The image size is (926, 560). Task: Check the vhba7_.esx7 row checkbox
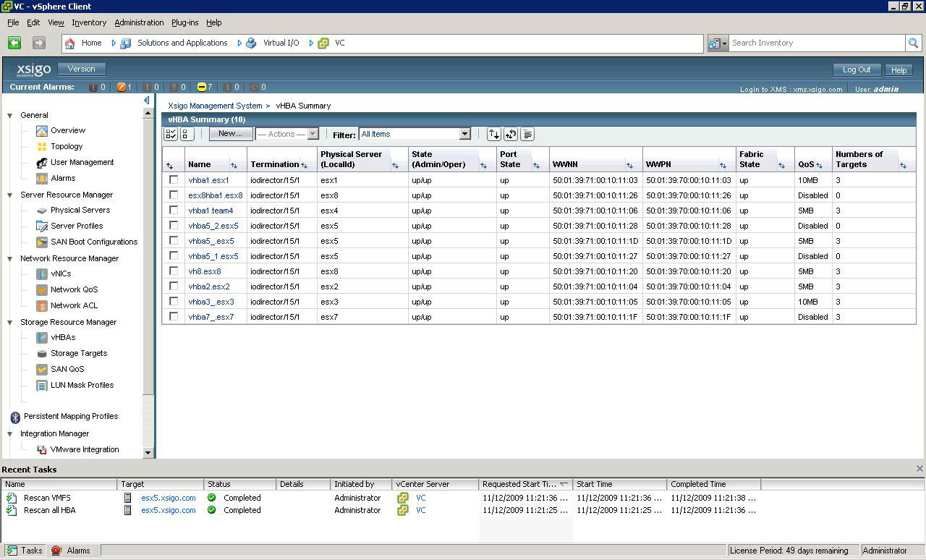(x=174, y=316)
